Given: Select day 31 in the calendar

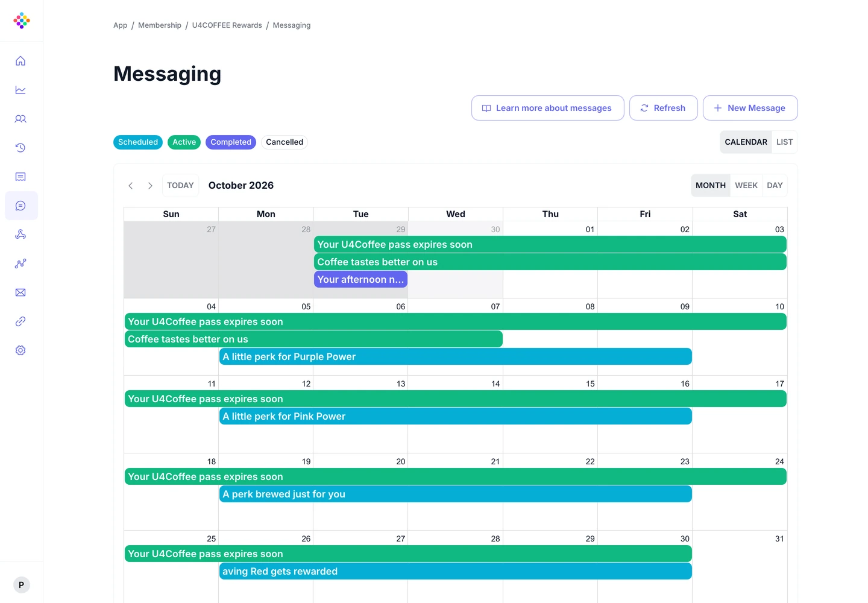Looking at the screenshot, I should pyautogui.click(x=779, y=538).
